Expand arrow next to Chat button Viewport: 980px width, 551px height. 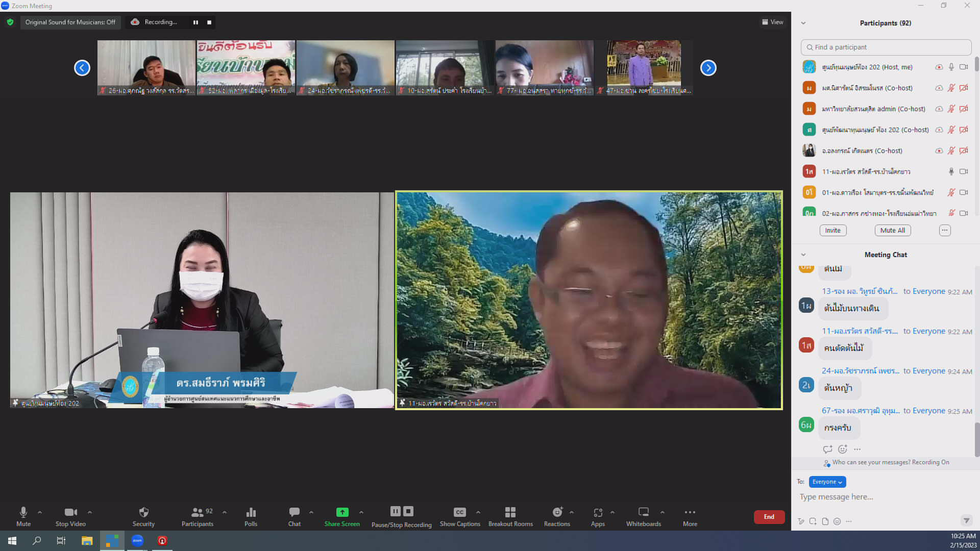click(x=311, y=512)
